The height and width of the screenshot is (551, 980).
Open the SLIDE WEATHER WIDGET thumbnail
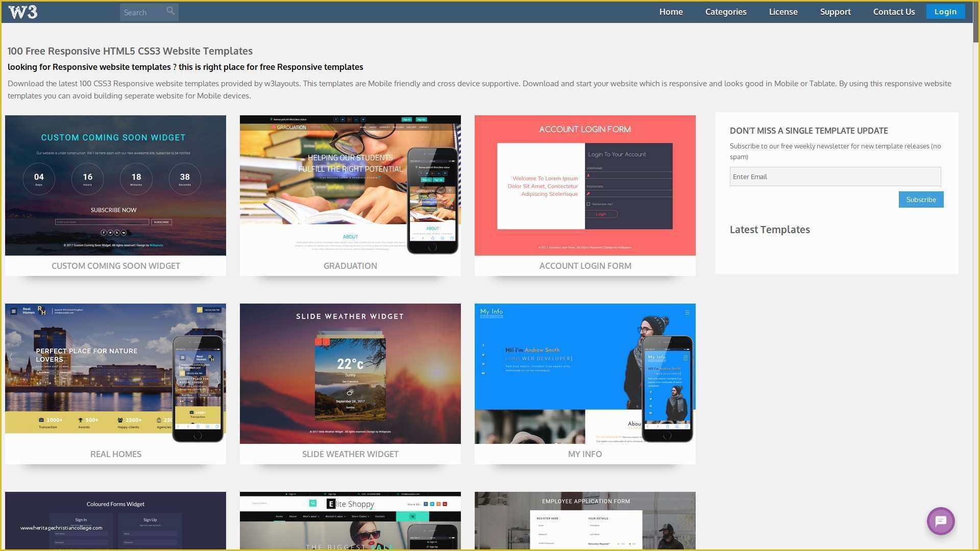[350, 373]
